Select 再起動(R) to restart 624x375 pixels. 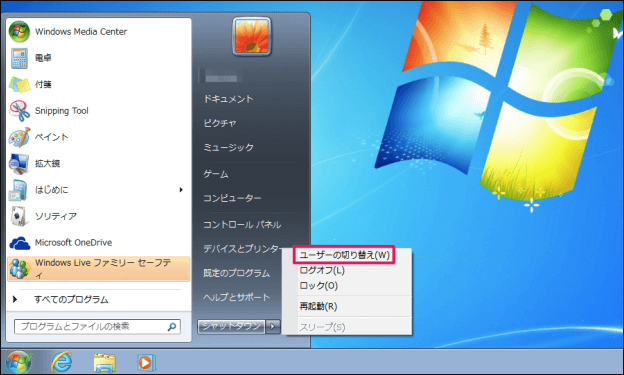318,307
